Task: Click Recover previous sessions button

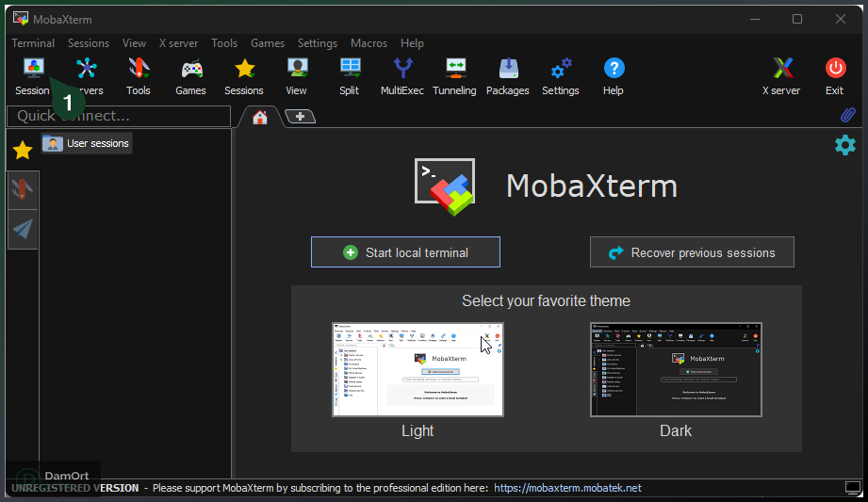Action: 692,252
